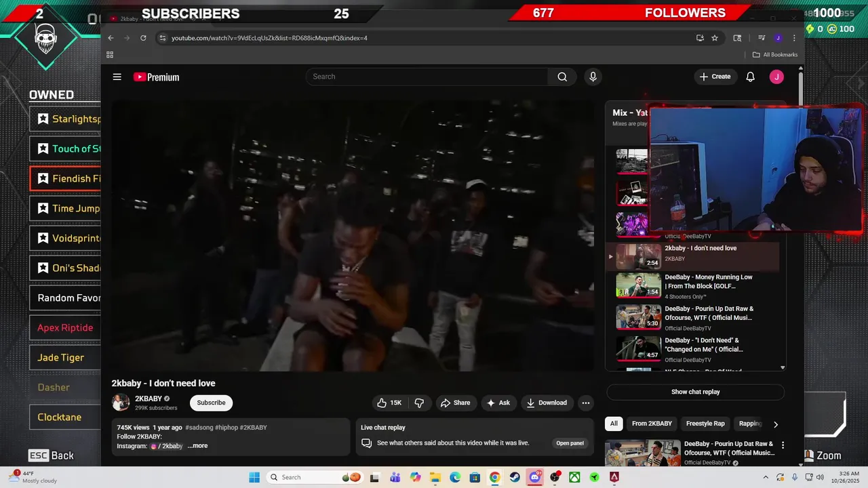This screenshot has width=868, height=488.
Task: Select Apex Riptide in the game list
Action: 65,328
